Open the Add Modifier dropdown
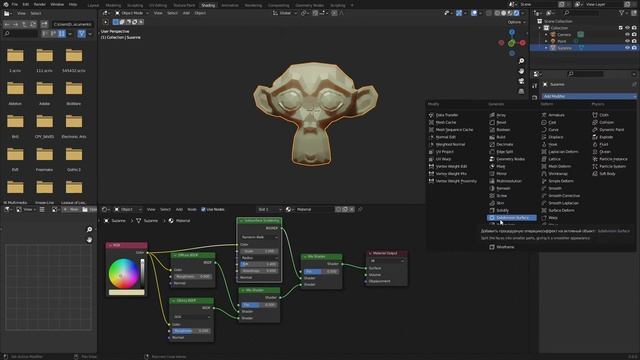This screenshot has height=360, width=640. coord(589,96)
